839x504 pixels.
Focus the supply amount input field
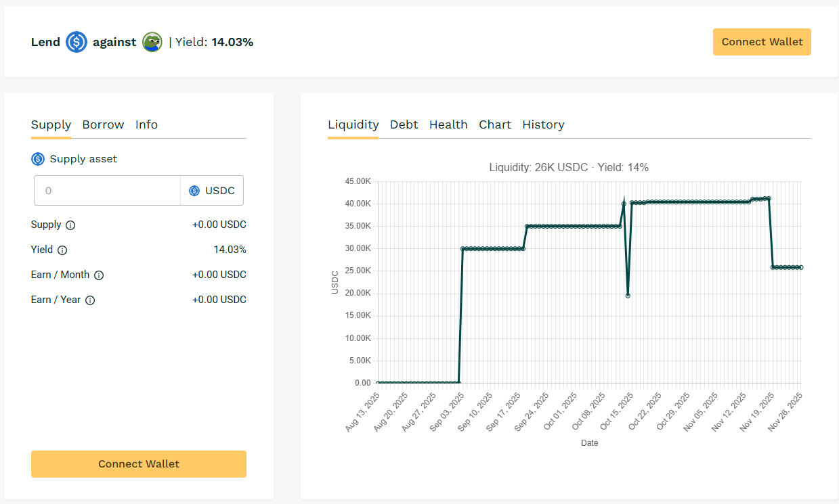coord(107,191)
